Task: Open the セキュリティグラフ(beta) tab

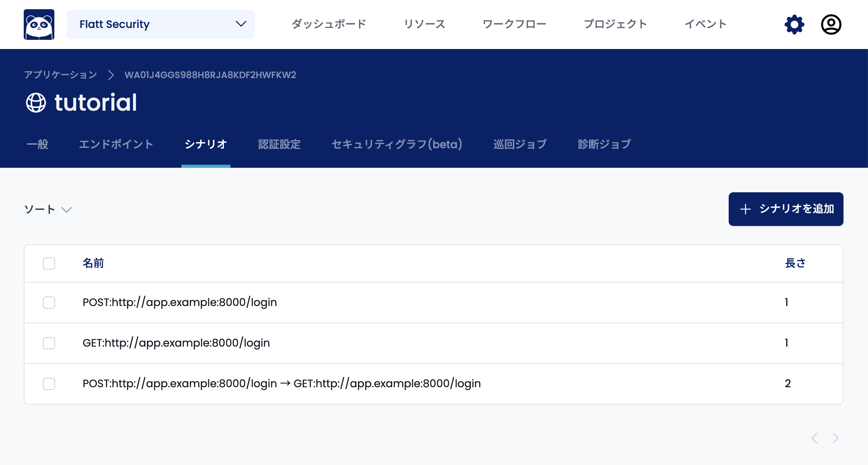Action: click(x=397, y=144)
